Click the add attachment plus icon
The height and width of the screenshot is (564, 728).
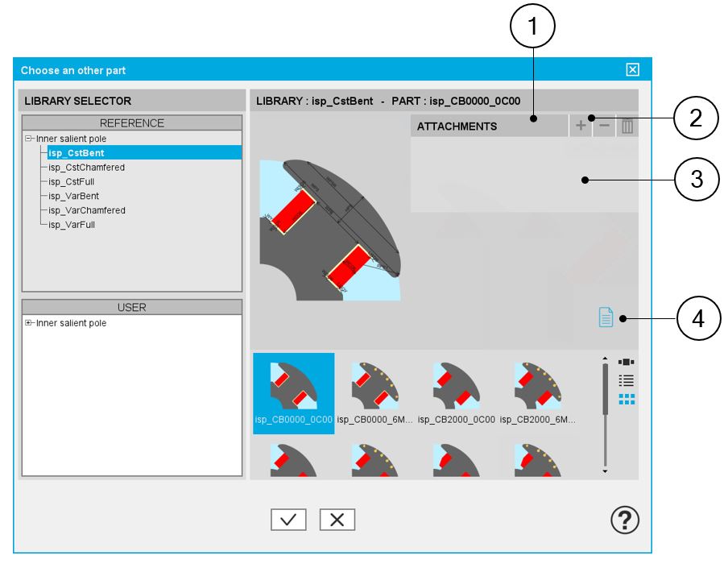[581, 126]
